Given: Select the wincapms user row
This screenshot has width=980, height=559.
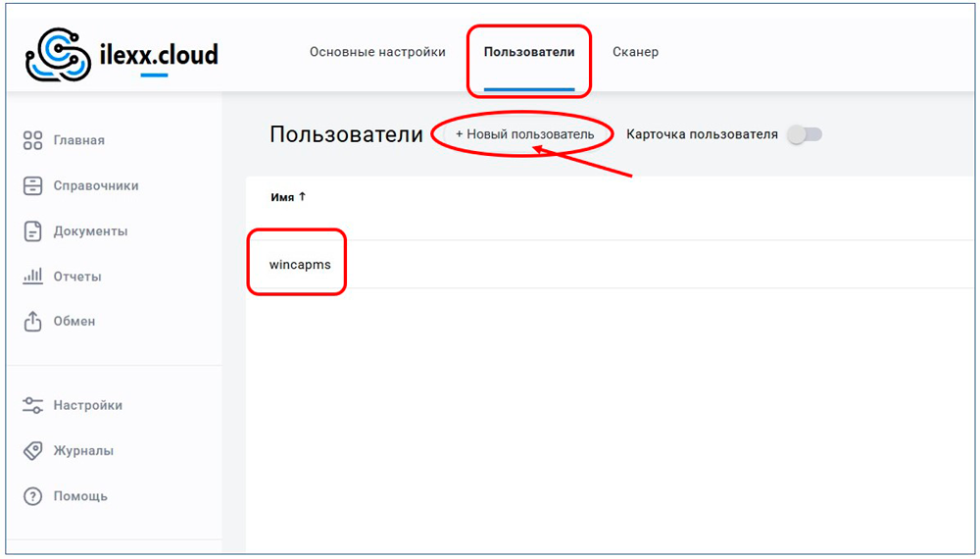Looking at the screenshot, I should coord(300,265).
